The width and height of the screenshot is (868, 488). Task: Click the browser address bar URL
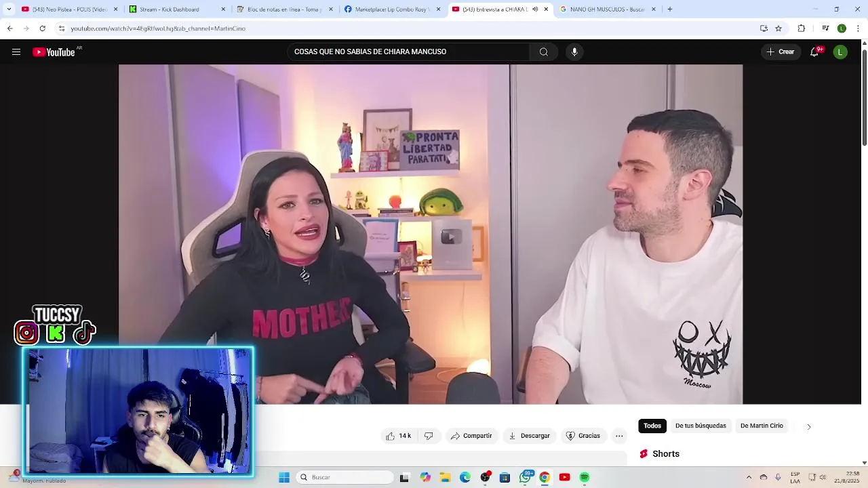click(158, 28)
